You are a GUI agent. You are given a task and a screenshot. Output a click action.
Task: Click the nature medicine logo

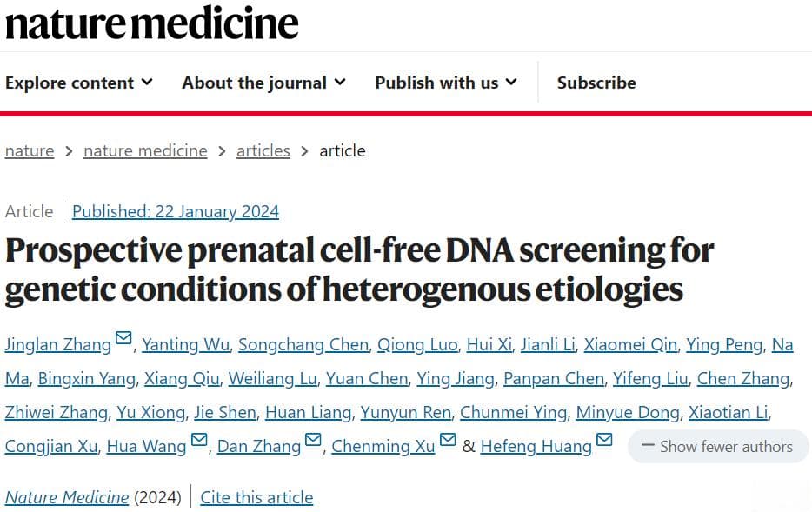pos(152,23)
